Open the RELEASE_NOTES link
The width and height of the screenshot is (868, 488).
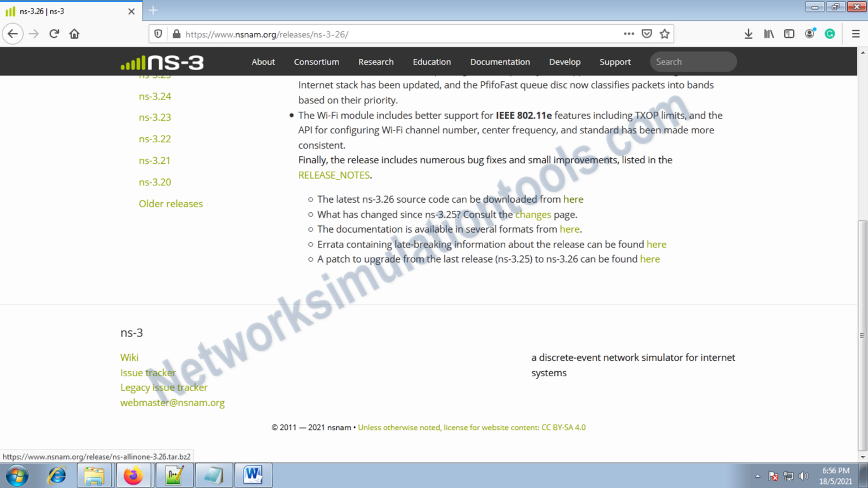(x=333, y=175)
